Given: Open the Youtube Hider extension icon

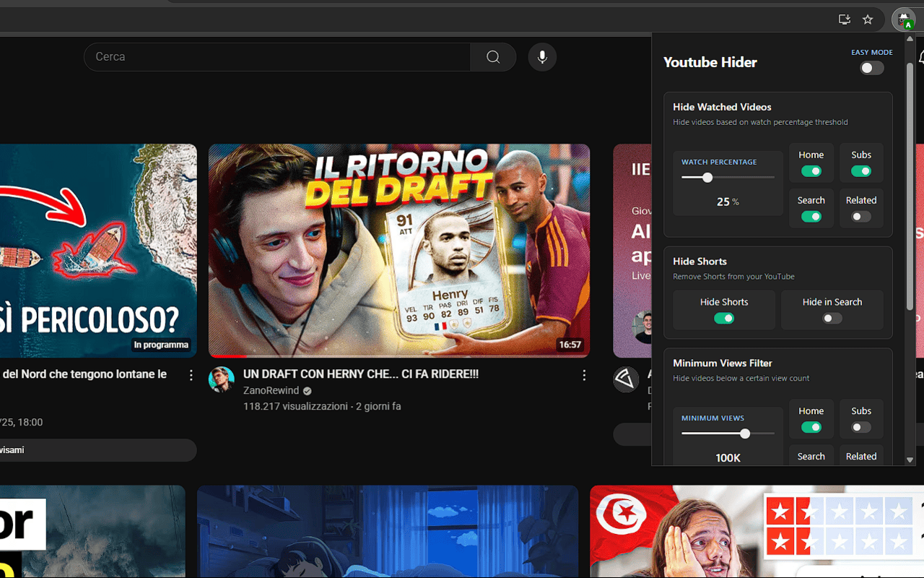Looking at the screenshot, I should coord(903,20).
